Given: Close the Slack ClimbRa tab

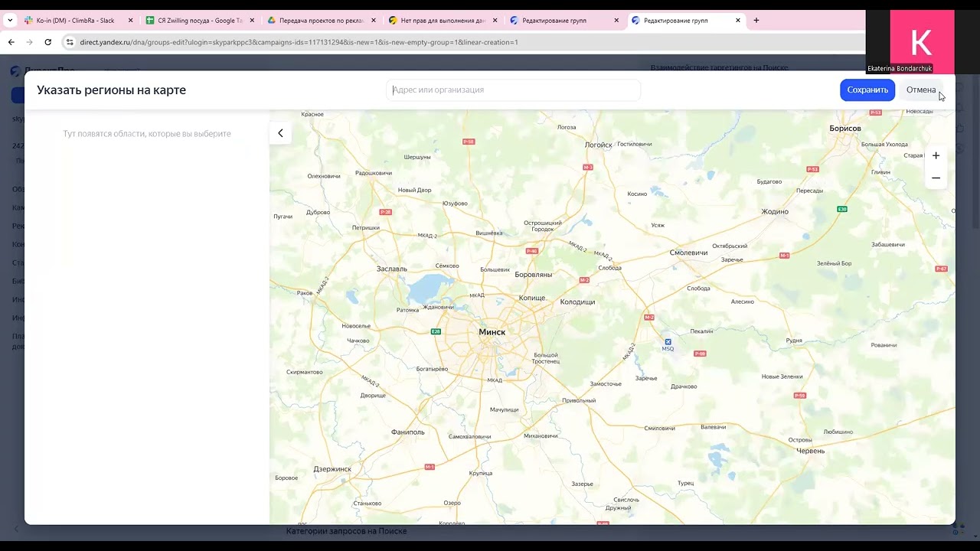Looking at the screenshot, I should click(130, 21).
